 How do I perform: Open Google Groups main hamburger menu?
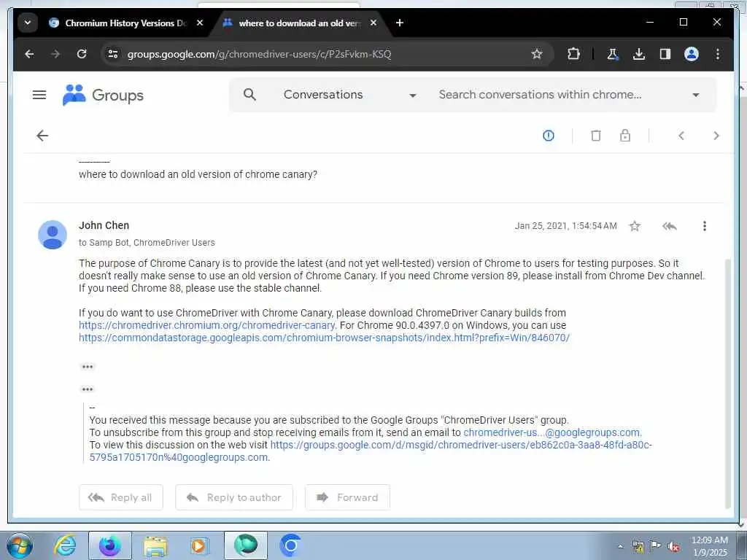point(39,95)
